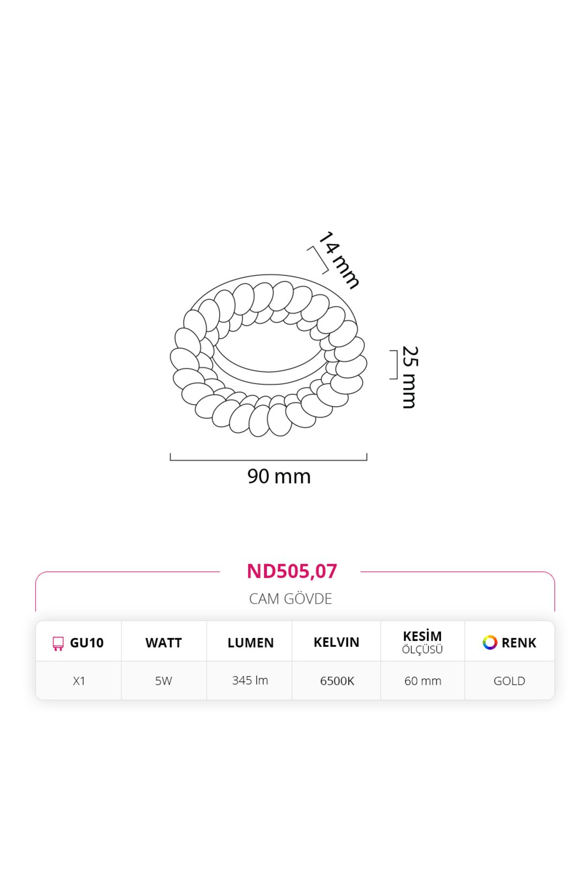Click the X1 quantity cell
The height and width of the screenshot is (882, 588).
[x=79, y=681]
